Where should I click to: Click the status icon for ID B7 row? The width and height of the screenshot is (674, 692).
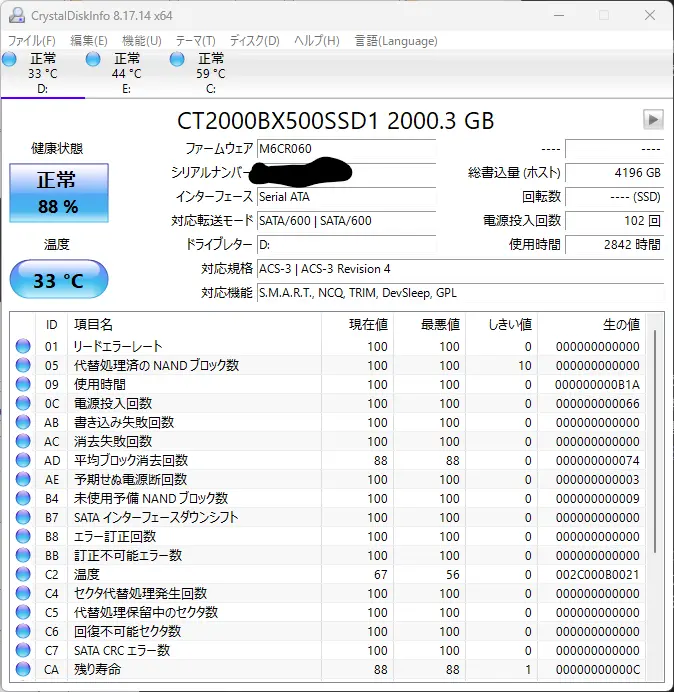(23, 517)
